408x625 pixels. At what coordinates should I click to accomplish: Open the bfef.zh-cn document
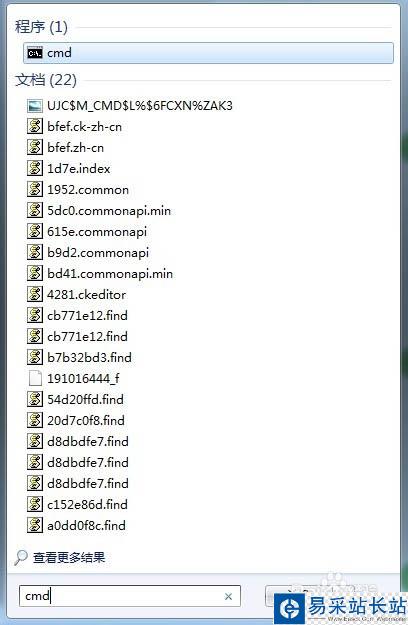click(x=75, y=147)
